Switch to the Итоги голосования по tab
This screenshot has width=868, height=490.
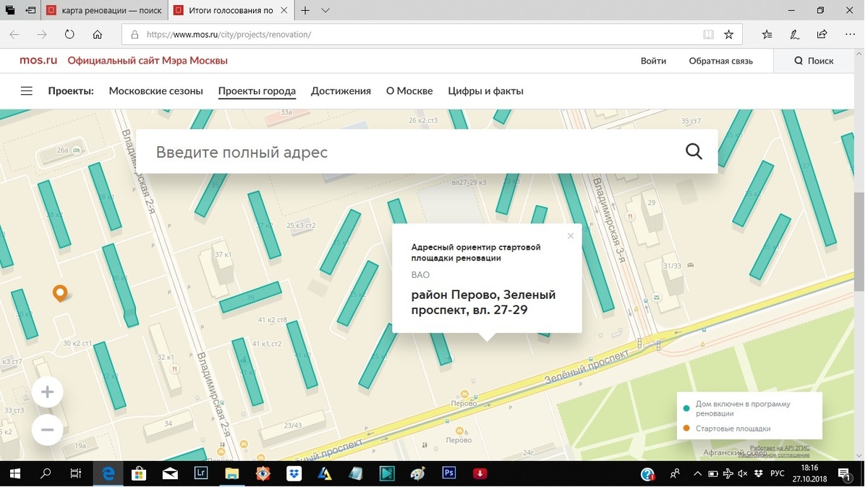[x=231, y=11]
